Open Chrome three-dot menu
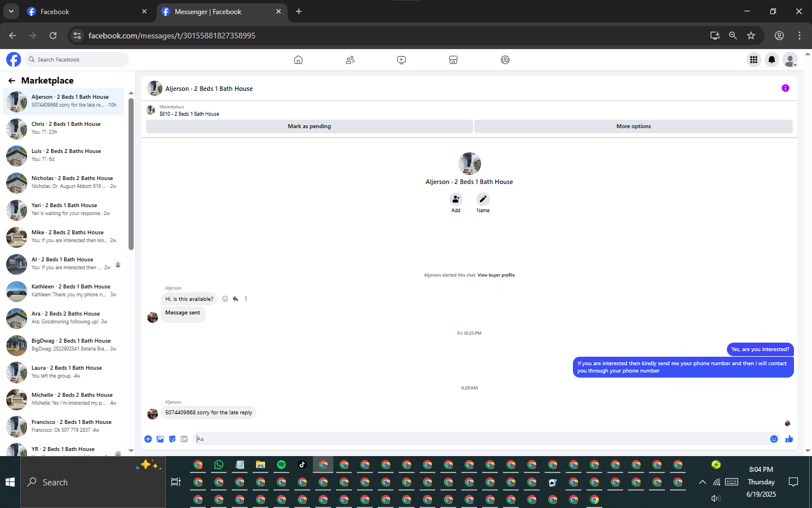812x508 pixels. pos(800,36)
